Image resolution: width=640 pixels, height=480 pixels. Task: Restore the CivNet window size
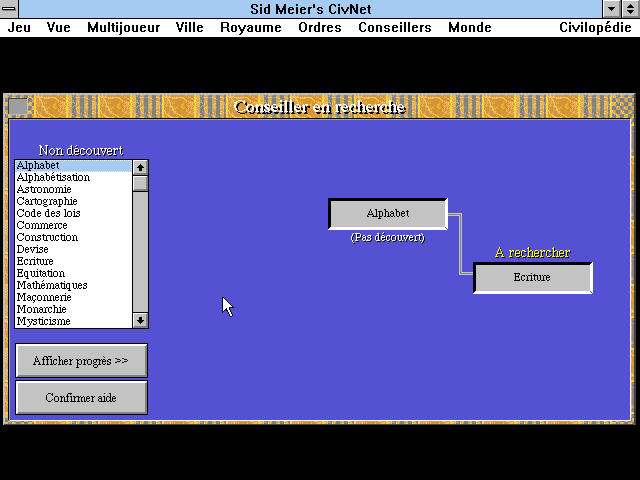pyautogui.click(x=631, y=9)
